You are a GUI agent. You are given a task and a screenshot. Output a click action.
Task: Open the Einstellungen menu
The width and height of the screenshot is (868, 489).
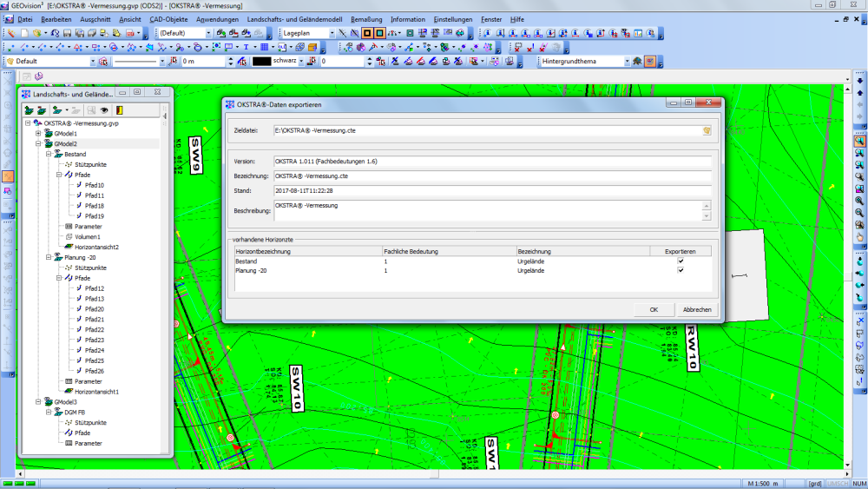(x=453, y=19)
